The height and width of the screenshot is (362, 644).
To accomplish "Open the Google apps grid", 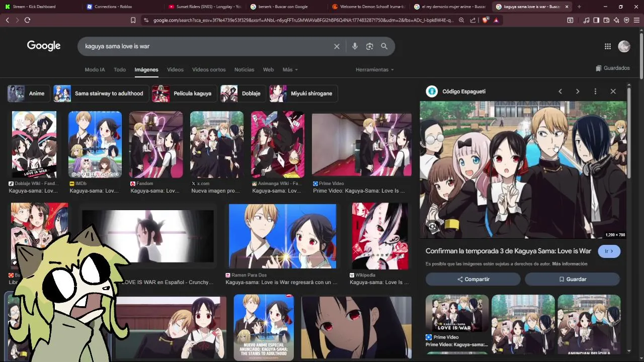I will [608, 46].
